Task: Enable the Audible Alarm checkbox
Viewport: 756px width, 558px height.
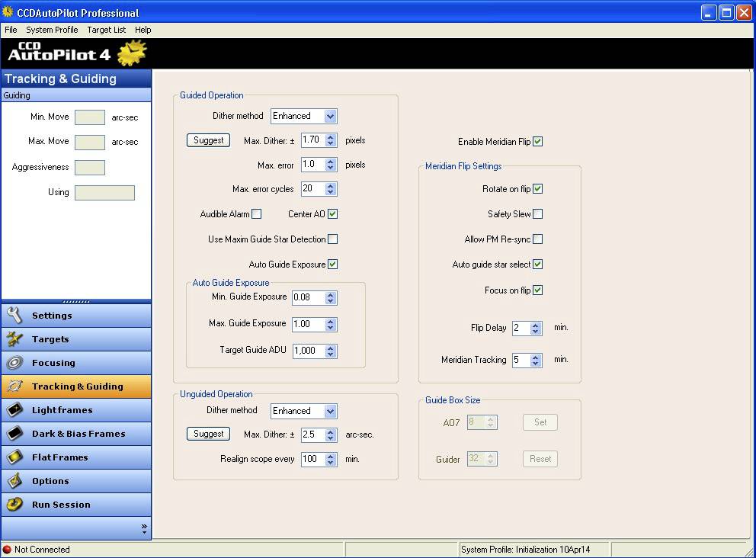Action: [x=256, y=214]
